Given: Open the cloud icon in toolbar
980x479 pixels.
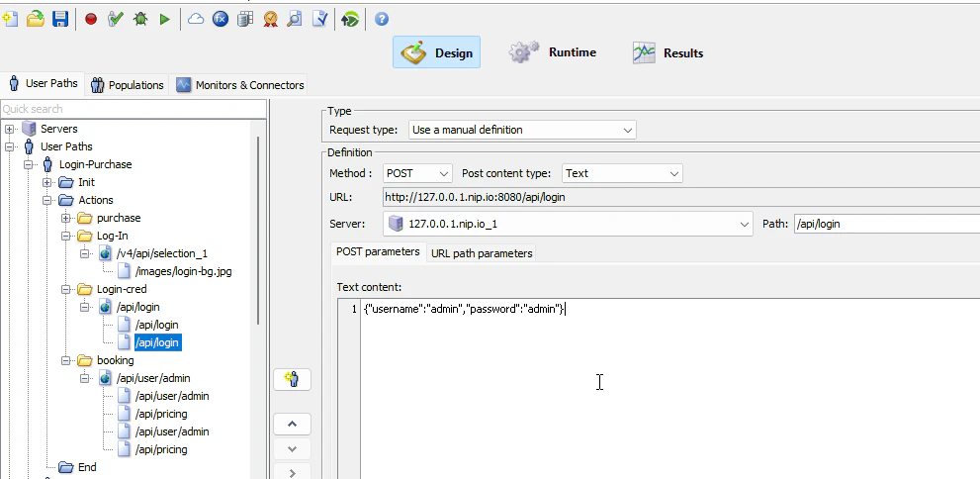Looking at the screenshot, I should [x=196, y=20].
